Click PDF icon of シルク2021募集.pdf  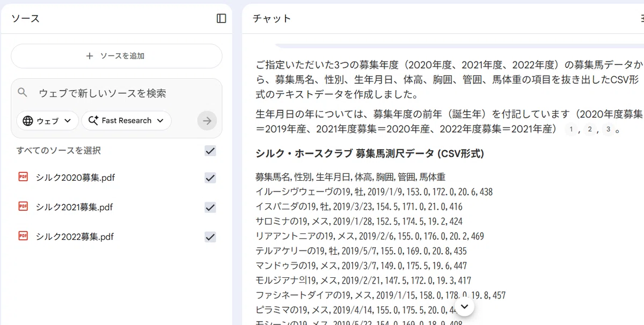(x=23, y=206)
